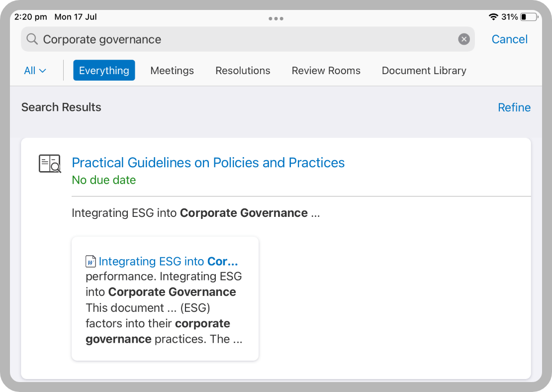Screen dimensions: 552x392
Task: Open the Integrating ESG document link
Action: (168, 261)
